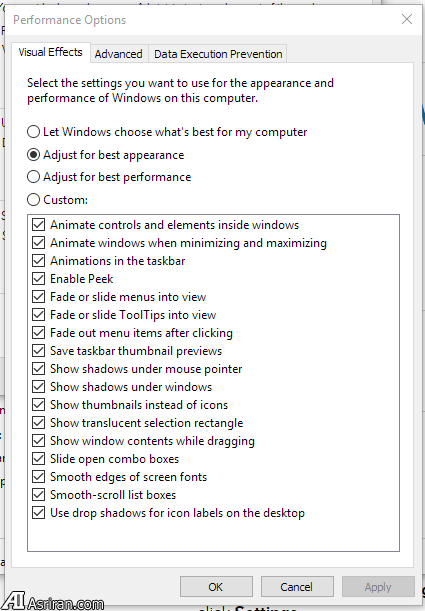Uncheck the Enable Peek checkbox

pyautogui.click(x=39, y=279)
